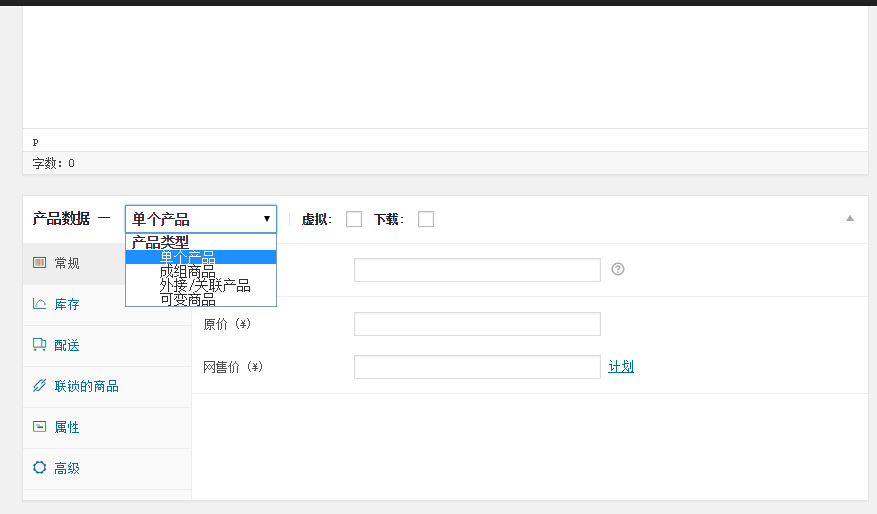The image size is (877, 514).
Task: Click the 网售价 (¥) sale price field
Action: 477,367
